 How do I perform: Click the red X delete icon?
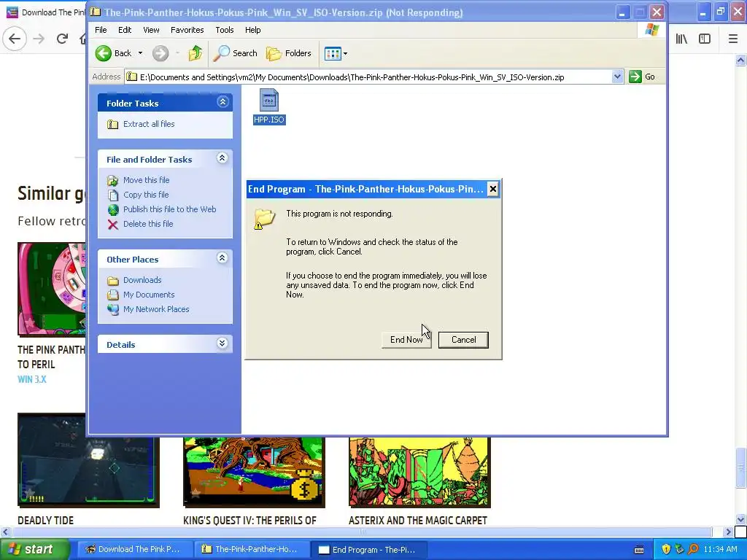(113, 225)
